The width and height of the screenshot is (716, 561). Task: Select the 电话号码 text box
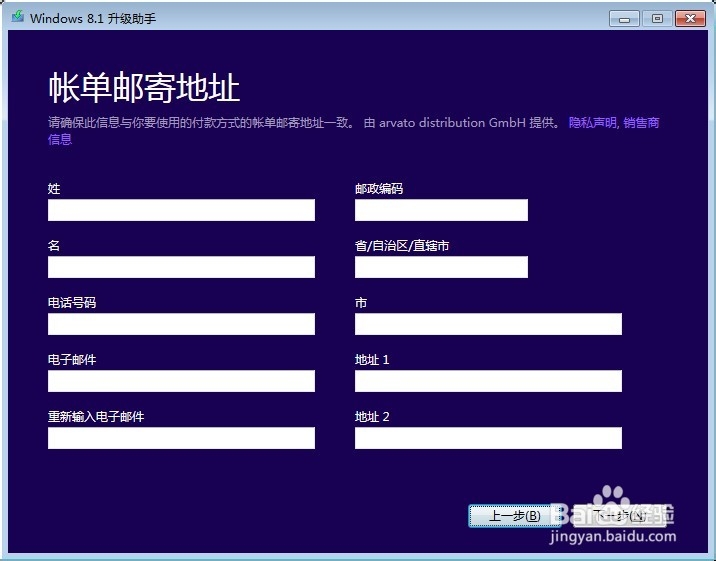[181, 324]
